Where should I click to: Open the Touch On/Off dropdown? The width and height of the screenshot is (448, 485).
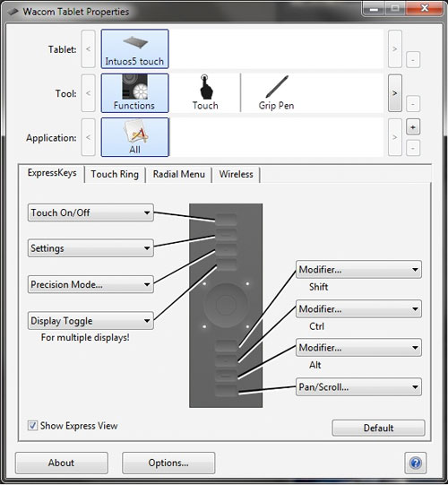tap(90, 212)
